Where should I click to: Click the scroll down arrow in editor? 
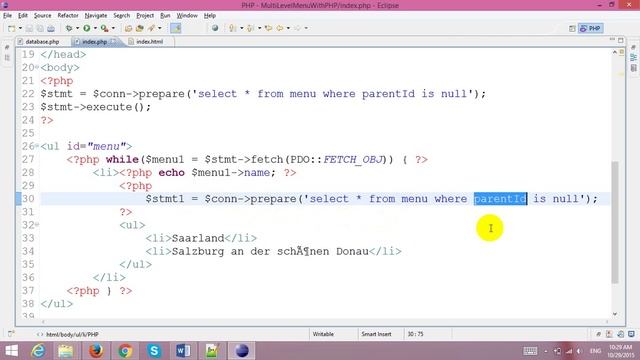tap(615, 314)
